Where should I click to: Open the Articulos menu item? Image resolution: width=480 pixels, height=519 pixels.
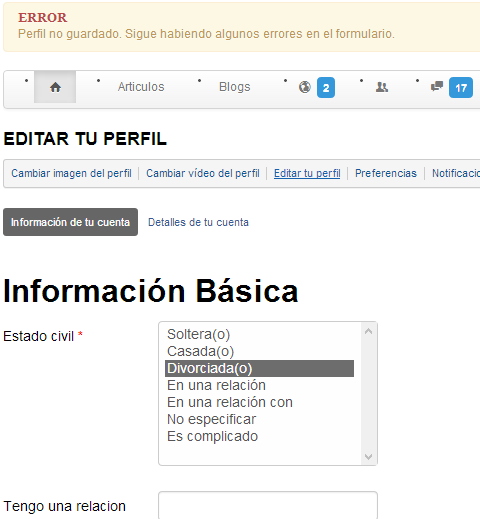pyautogui.click(x=141, y=87)
